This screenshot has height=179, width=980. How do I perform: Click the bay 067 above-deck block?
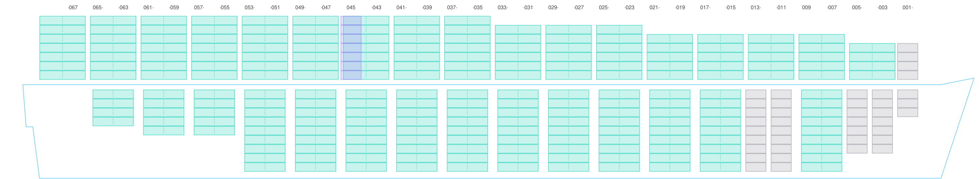[x=62, y=48]
